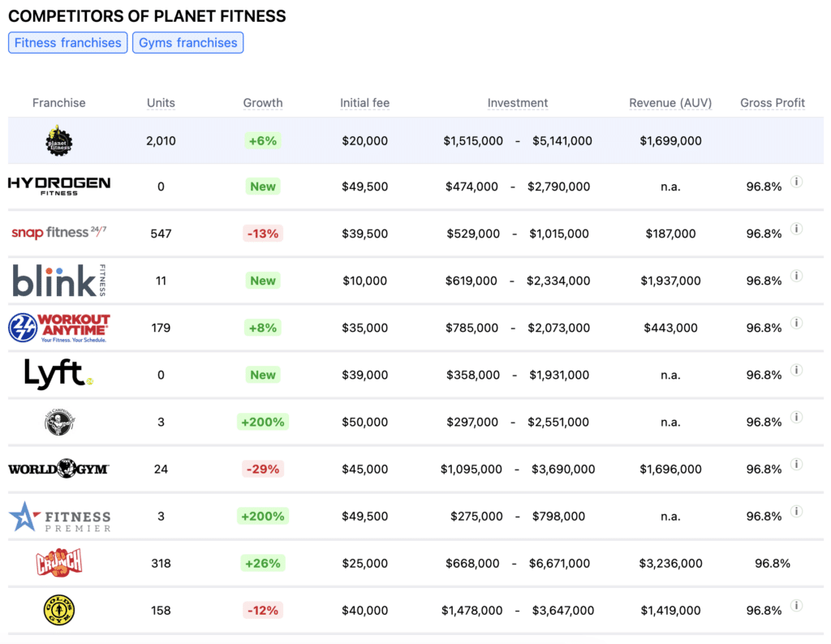Click the gym logo in the $297,000 row
831x644 pixels.
tap(58, 422)
